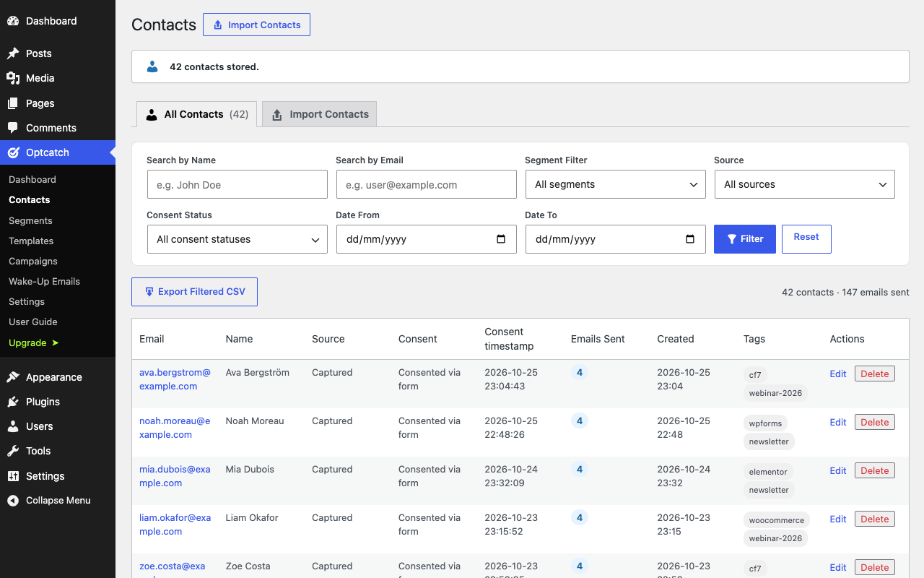924x578 pixels.
Task: Click the Tools wrench icon
Action: tap(13, 451)
